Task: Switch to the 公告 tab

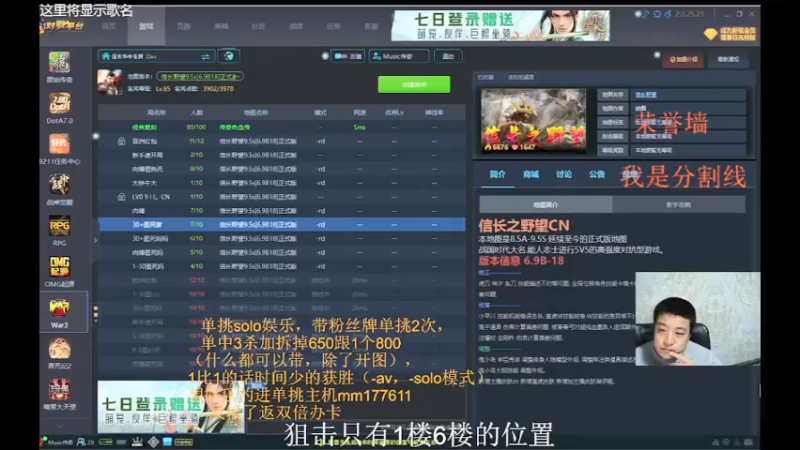Action: click(596, 174)
